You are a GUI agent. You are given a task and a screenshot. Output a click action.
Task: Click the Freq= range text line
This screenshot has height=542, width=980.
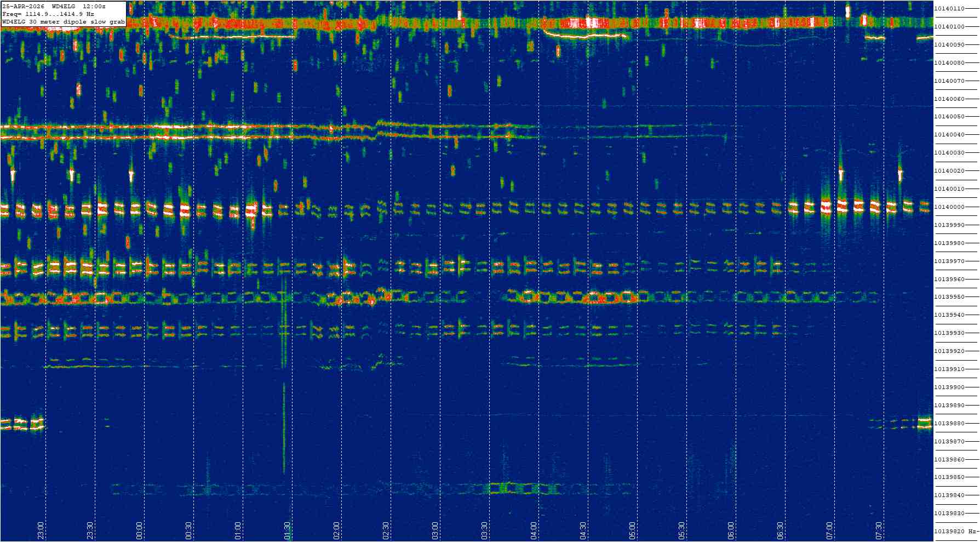pos(48,14)
